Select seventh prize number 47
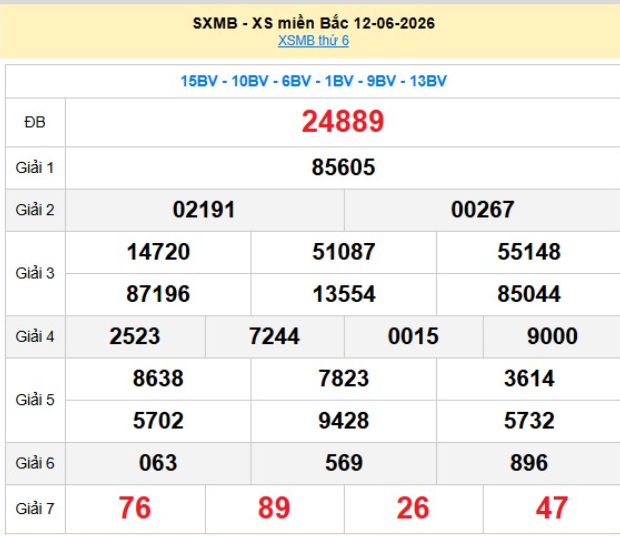 tap(552, 508)
